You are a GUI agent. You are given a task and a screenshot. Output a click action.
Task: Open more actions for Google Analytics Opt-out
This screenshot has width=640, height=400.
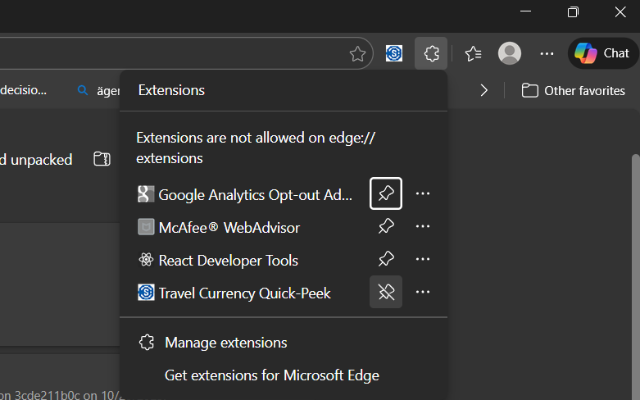(x=423, y=194)
